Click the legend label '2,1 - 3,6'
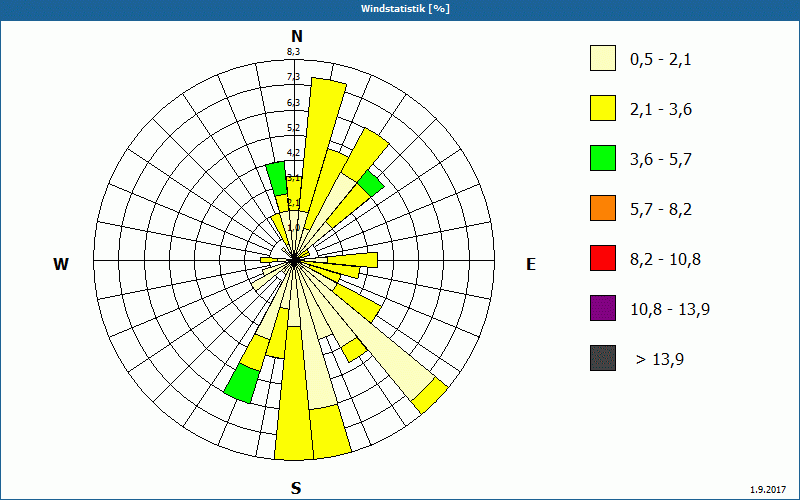This screenshot has width=800, height=500. click(661, 110)
